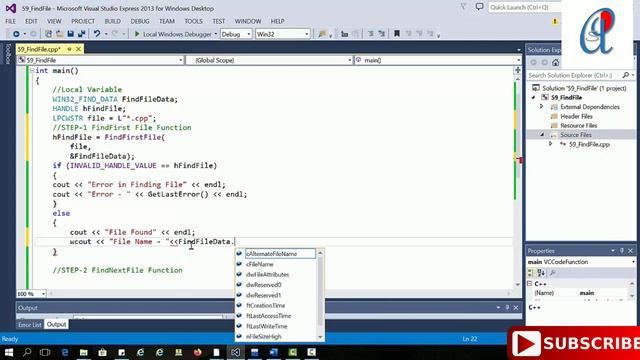
Task: Click the Alphabetical sort icon in Properties panel
Action: point(541,273)
